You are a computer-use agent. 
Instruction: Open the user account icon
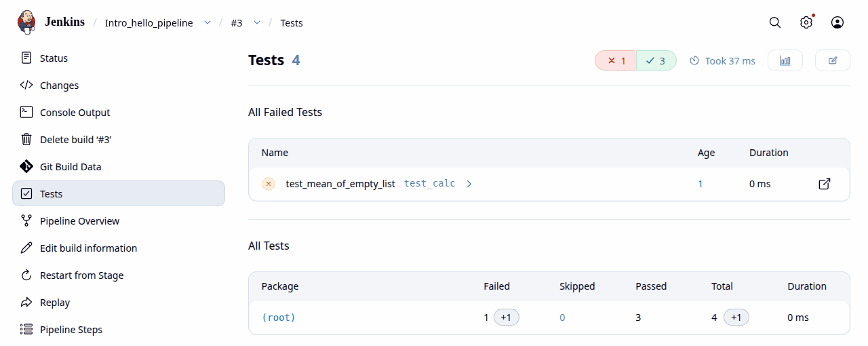pos(837,22)
